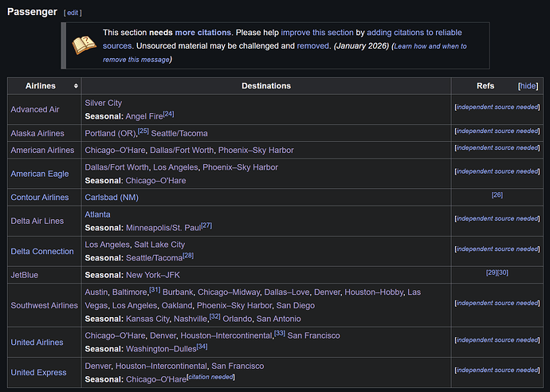Click Dallas–Love destination link
The height and width of the screenshot is (392, 550).
pyautogui.click(x=287, y=292)
